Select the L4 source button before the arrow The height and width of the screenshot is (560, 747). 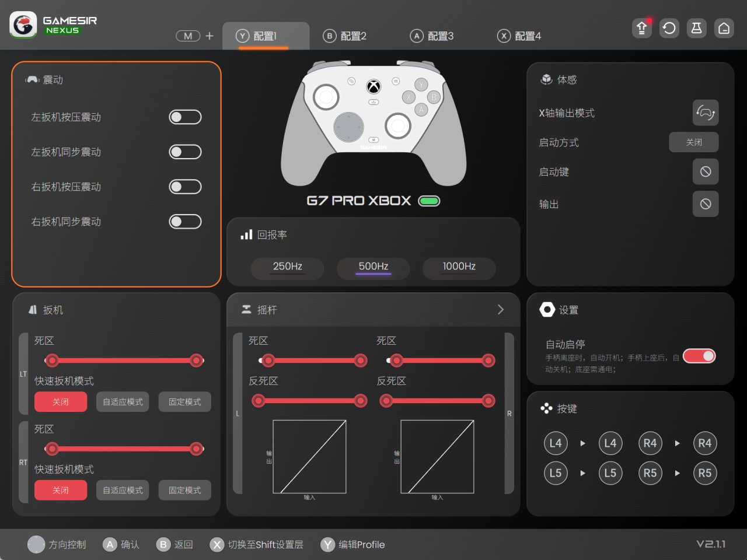556,443
